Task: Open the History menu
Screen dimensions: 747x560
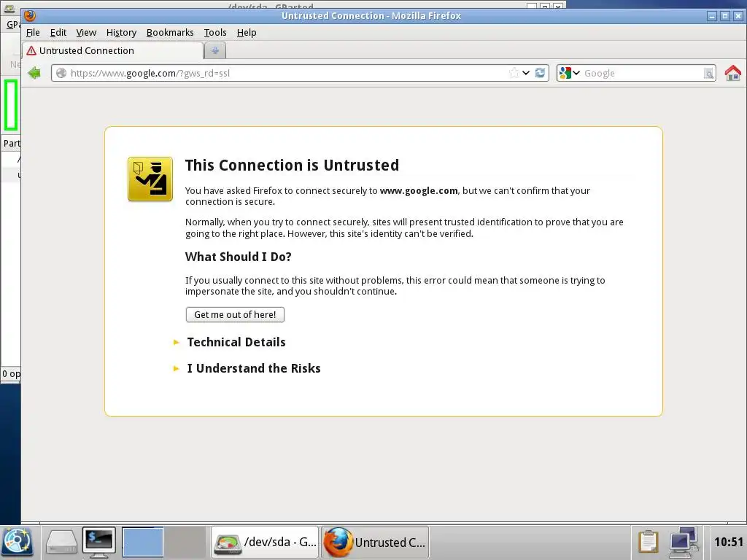Action: pos(122,32)
